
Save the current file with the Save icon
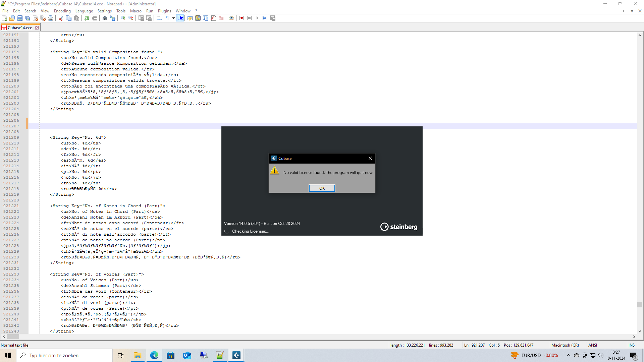(x=20, y=18)
